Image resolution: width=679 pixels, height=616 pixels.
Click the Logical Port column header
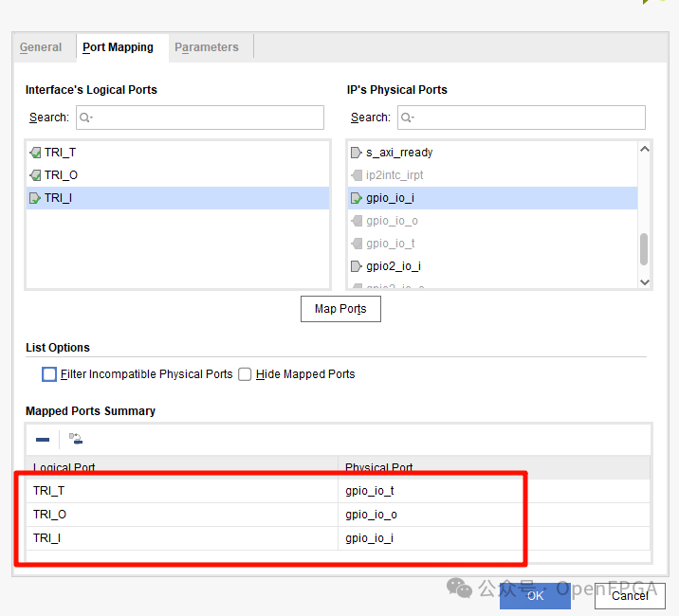182,466
